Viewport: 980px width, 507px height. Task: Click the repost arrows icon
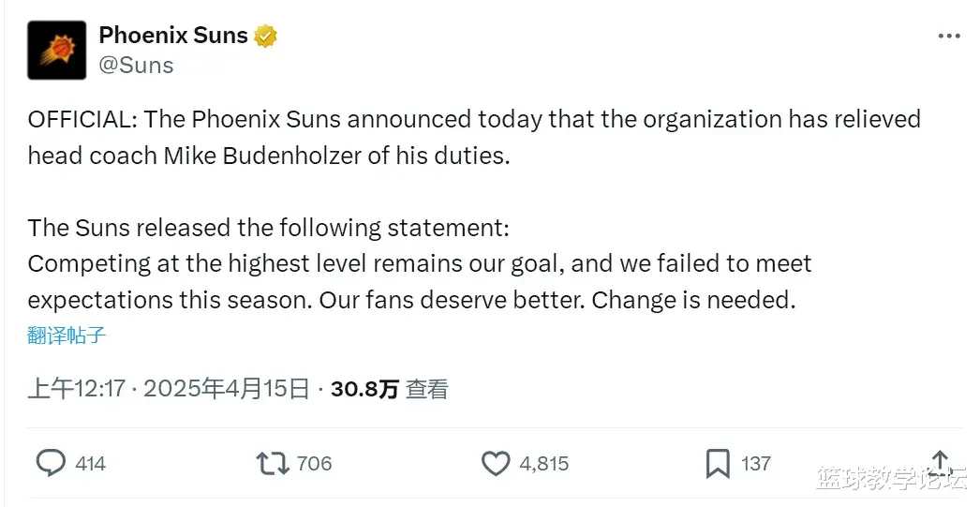273,464
